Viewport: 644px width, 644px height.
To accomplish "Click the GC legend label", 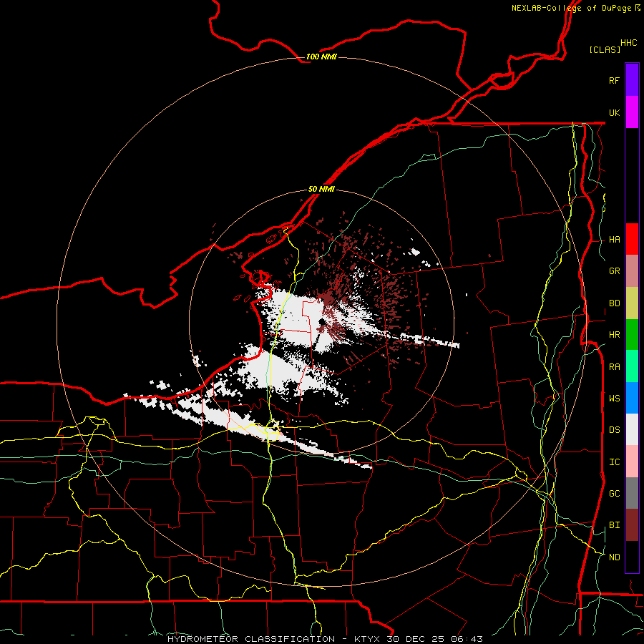I will (614, 494).
